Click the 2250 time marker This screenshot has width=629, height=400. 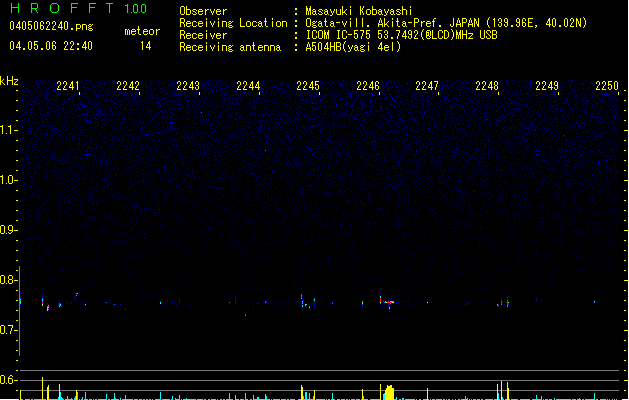(607, 86)
